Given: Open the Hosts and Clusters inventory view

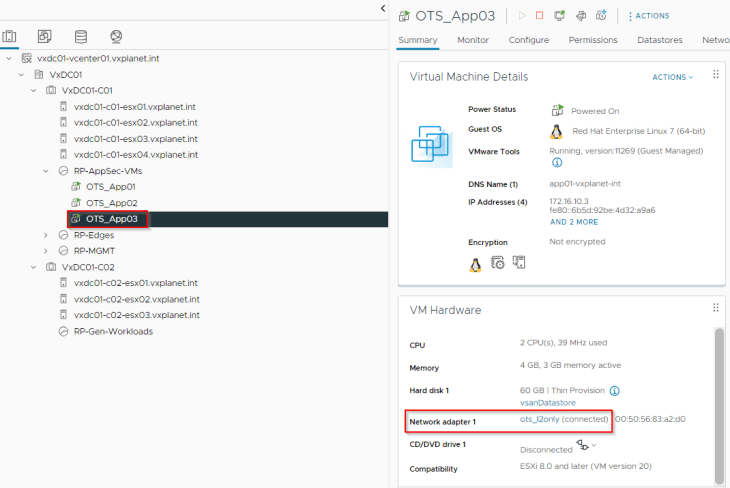Looking at the screenshot, I should [x=9, y=36].
